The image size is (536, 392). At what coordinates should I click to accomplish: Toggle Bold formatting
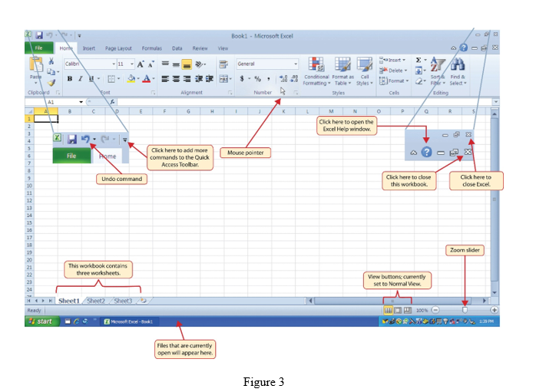pos(70,79)
